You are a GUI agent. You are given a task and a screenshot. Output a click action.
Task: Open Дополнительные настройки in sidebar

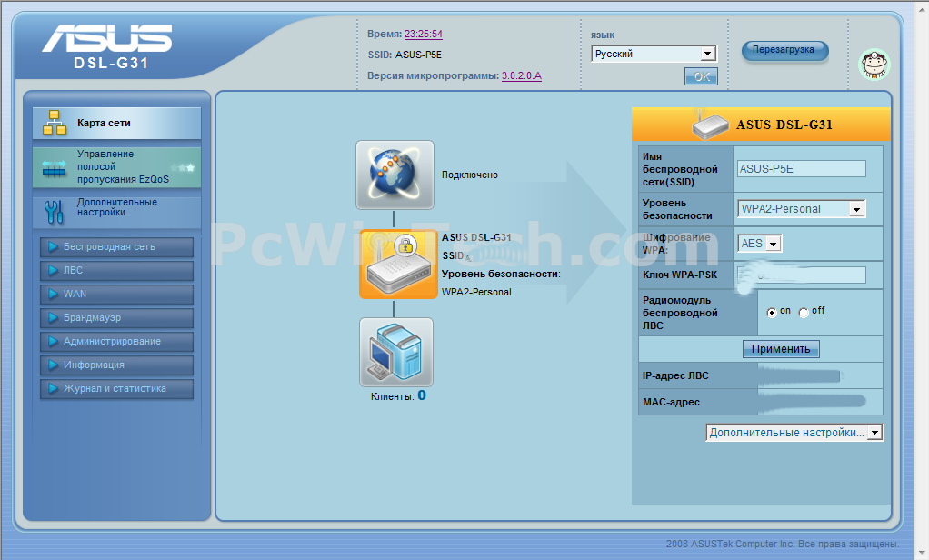point(116,212)
